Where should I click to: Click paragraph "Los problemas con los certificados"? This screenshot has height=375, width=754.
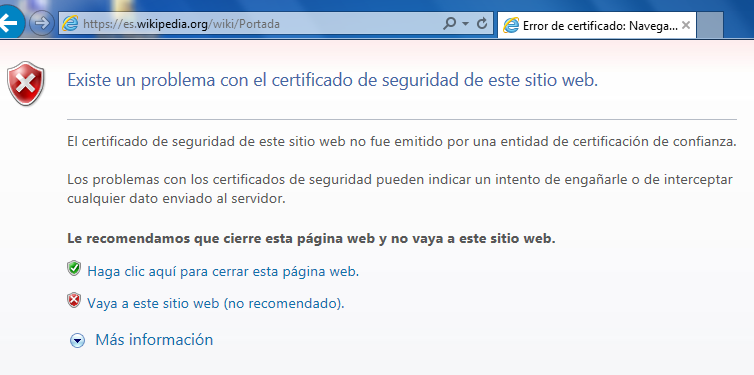coord(400,189)
